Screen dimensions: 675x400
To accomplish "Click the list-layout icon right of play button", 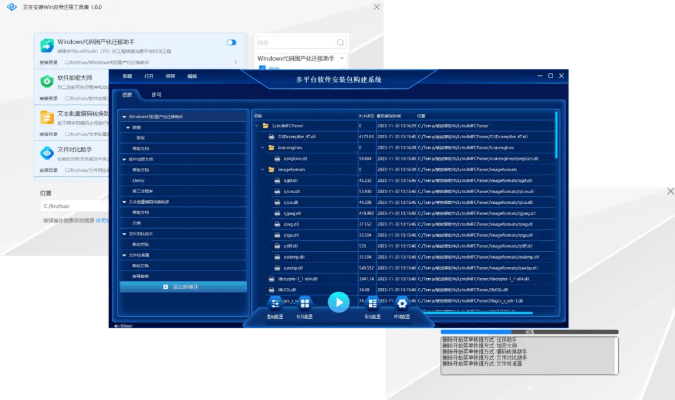I will [x=371, y=302].
